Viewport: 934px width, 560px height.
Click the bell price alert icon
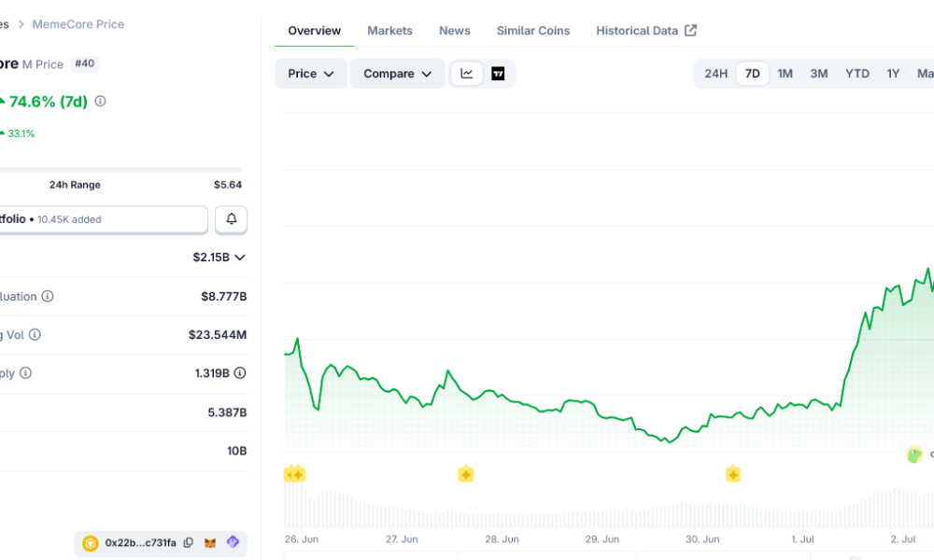pyautogui.click(x=231, y=219)
